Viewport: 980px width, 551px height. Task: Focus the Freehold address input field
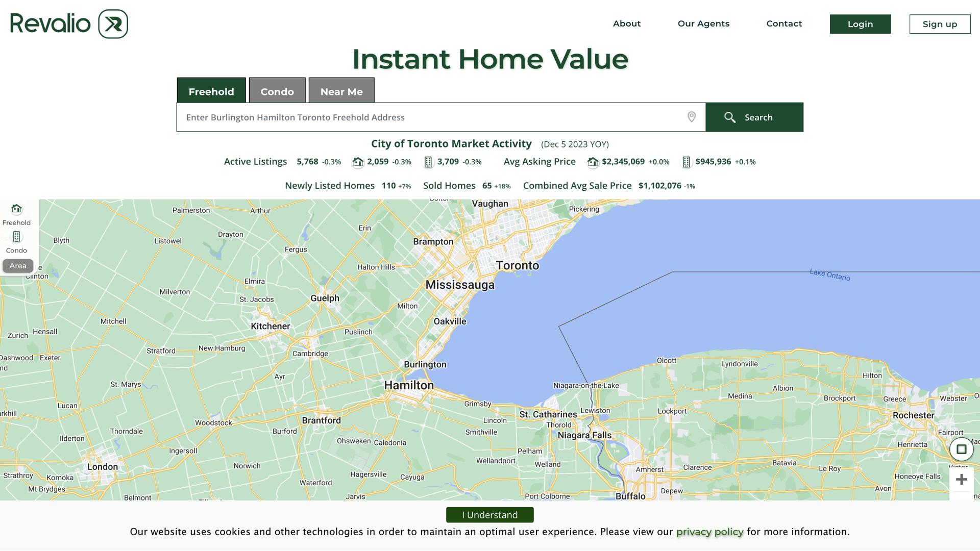(429, 117)
